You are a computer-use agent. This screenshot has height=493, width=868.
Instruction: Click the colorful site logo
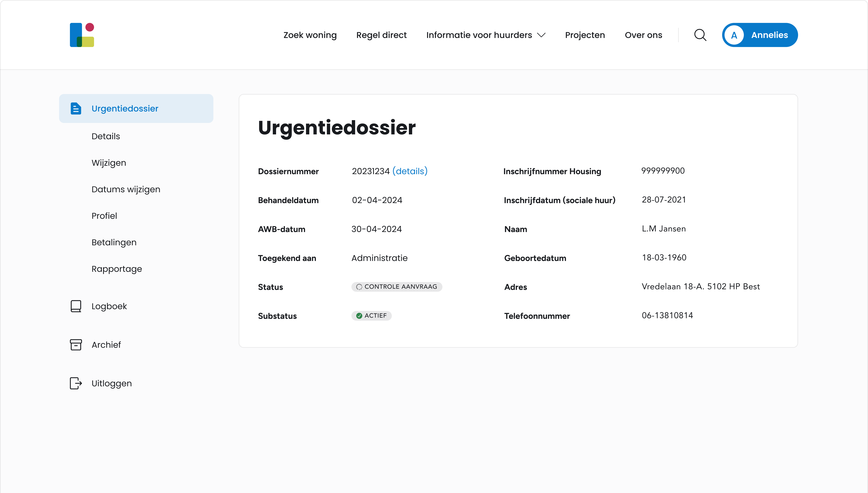(82, 35)
